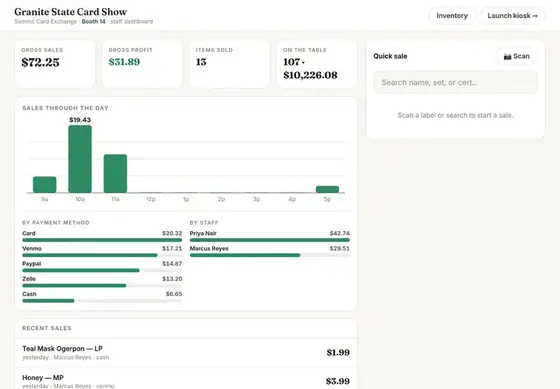The image size is (560, 389).
Task: Click the 5p sales bar
Action: (328, 189)
